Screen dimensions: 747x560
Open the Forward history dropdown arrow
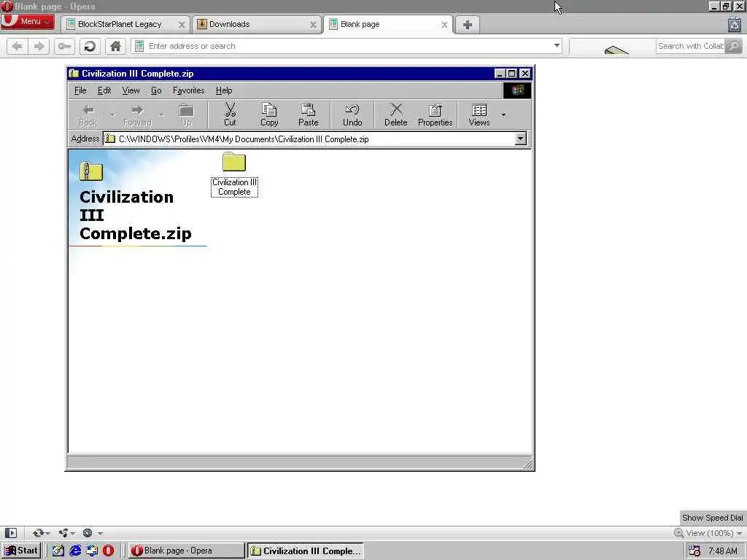coord(161,114)
